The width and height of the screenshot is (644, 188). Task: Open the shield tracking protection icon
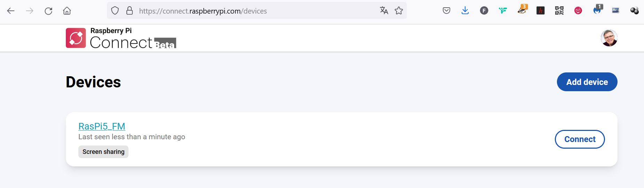pos(115,11)
